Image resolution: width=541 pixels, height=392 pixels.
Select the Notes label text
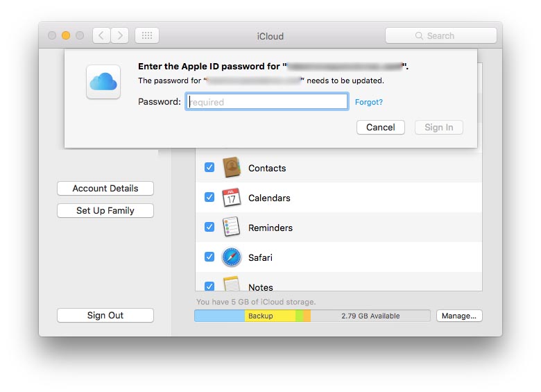[x=261, y=287]
